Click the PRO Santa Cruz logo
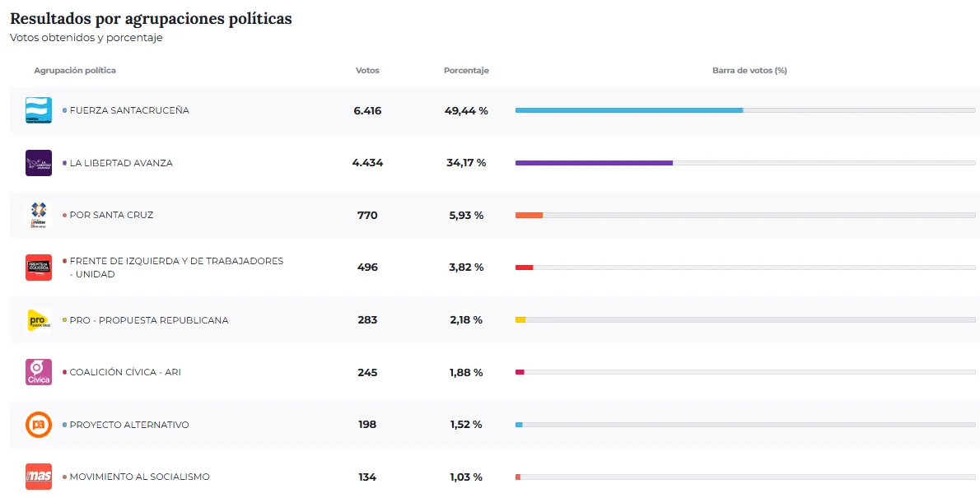This screenshot has width=980, height=498. click(39, 320)
